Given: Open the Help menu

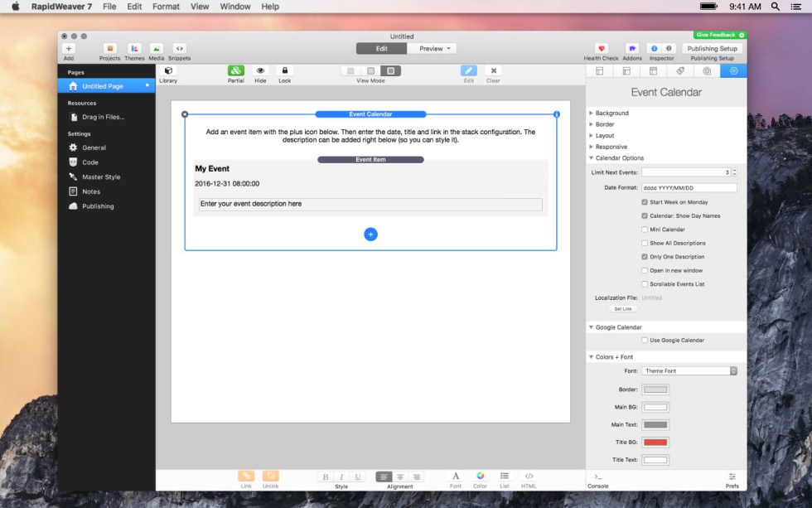Looking at the screenshot, I should 270,6.
